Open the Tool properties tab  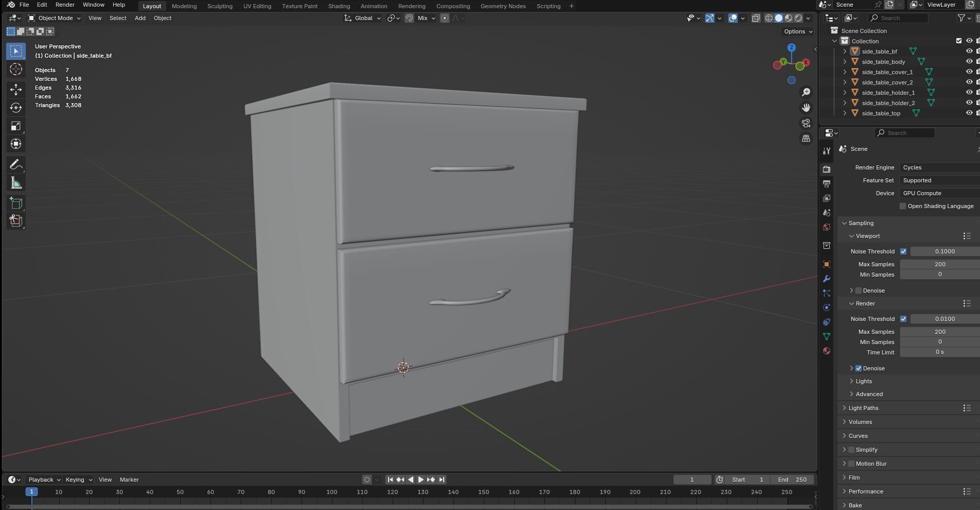point(827,151)
